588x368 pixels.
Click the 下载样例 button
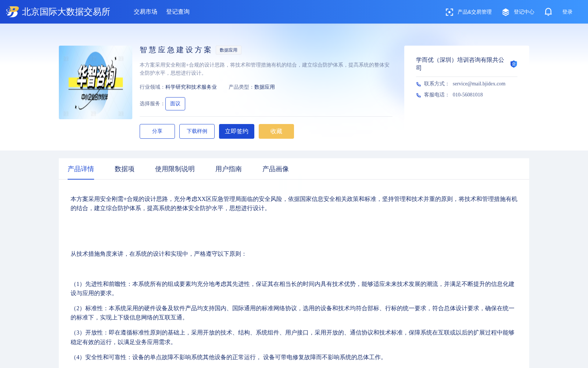197,131
